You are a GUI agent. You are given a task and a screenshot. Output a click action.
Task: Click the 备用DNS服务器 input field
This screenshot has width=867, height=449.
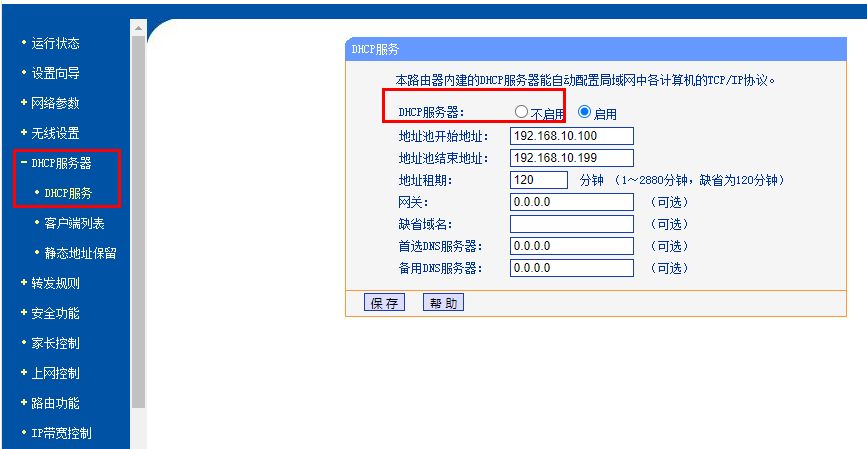click(572, 268)
